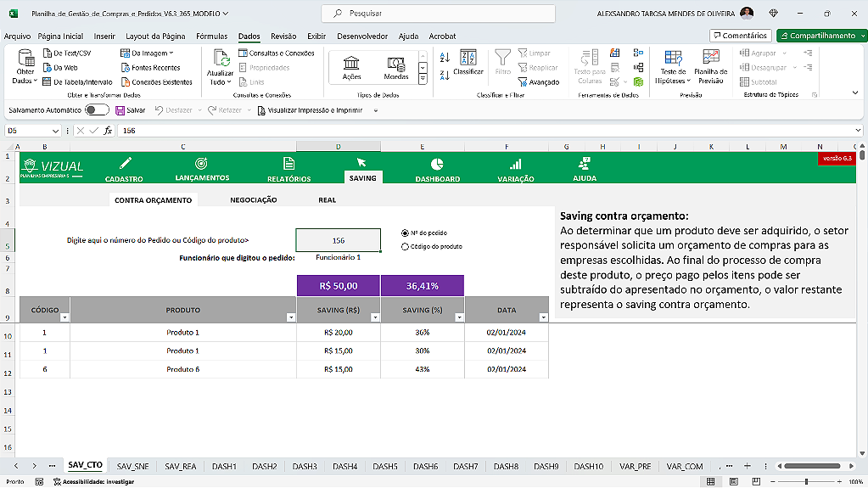Open LANÇAMENTOS target icon
868x488 pixels.
coord(201,163)
